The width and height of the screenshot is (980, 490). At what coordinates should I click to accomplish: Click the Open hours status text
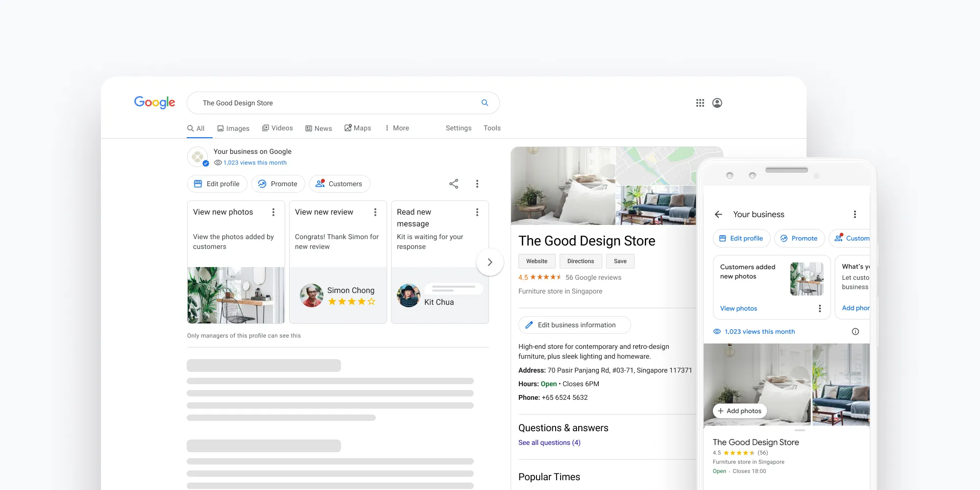548,384
